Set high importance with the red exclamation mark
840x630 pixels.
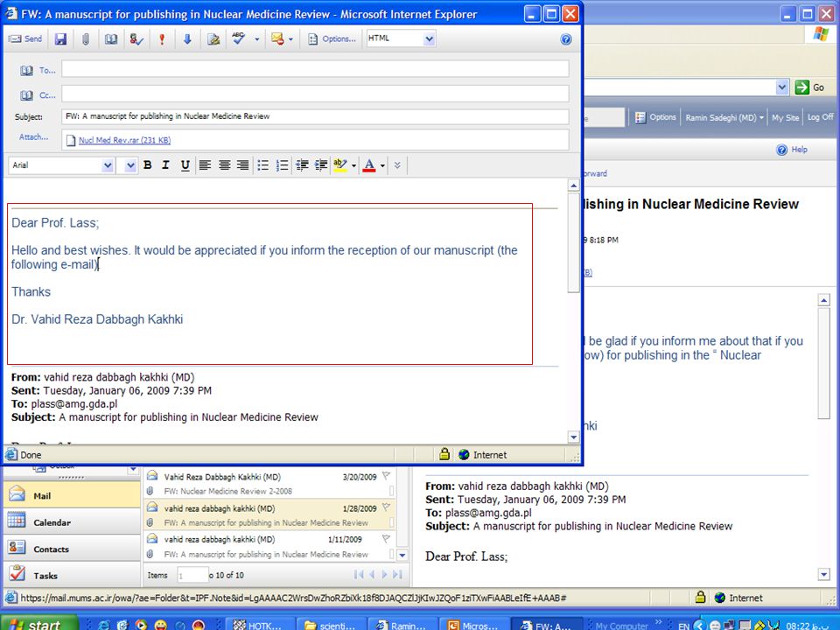coord(162,39)
